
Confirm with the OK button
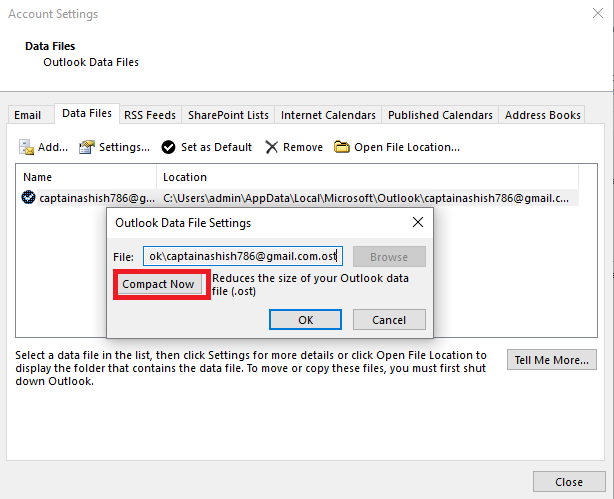click(305, 320)
